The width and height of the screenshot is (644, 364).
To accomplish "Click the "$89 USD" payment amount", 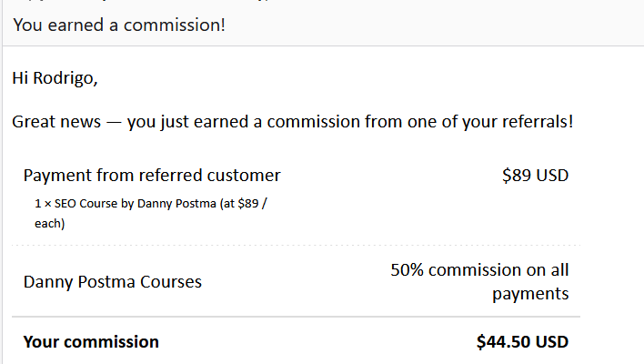I will click(535, 176).
